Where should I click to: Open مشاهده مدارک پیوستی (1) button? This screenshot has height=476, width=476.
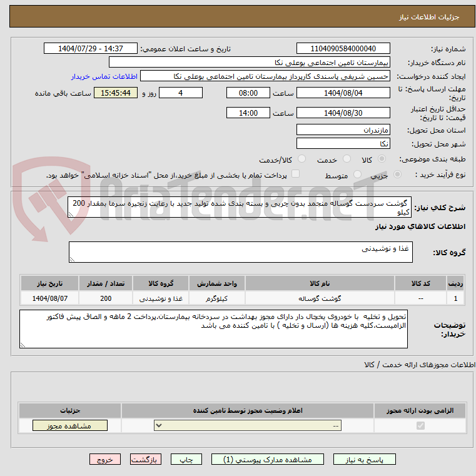point(268,459)
